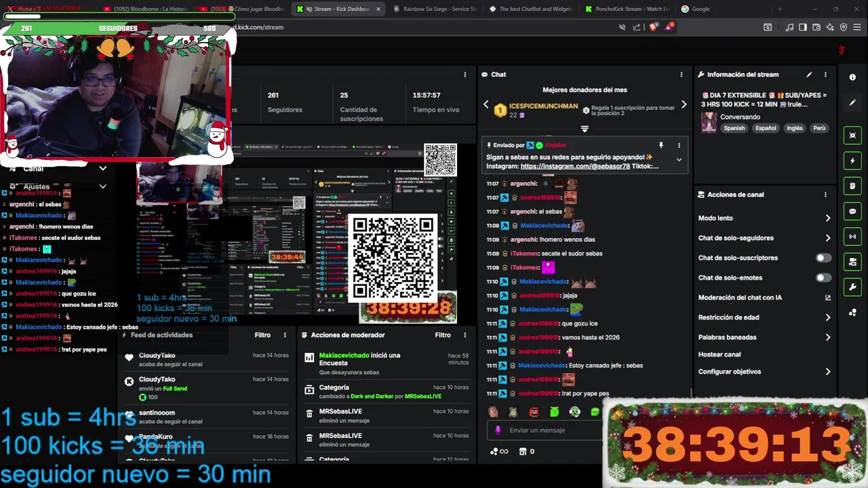
Task: Edit stream info with the pencil icon
Action: tap(808, 75)
